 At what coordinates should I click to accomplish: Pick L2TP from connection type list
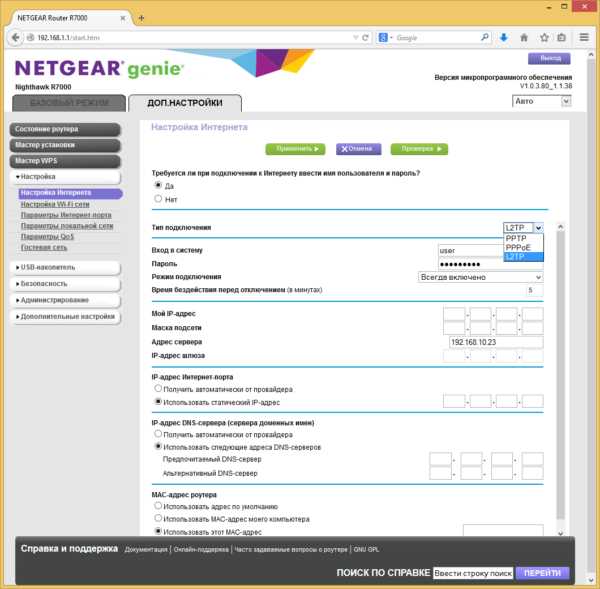tap(523, 257)
